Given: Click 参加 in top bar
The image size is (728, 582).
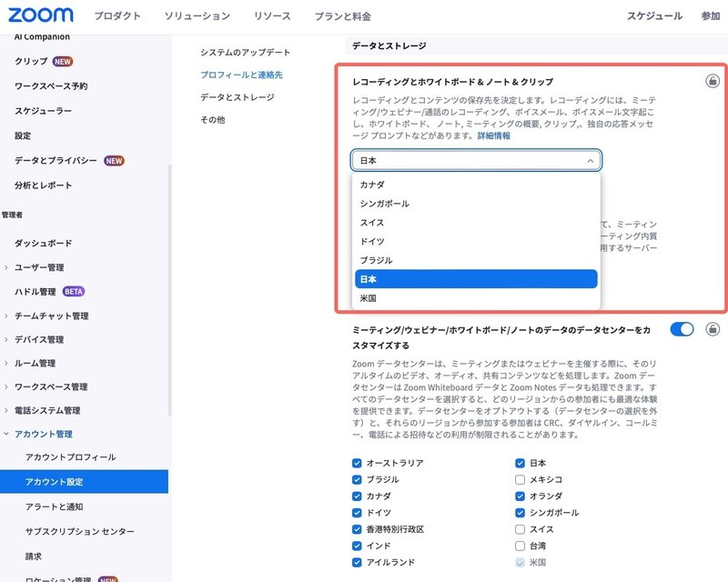Looking at the screenshot, I should (711, 15).
